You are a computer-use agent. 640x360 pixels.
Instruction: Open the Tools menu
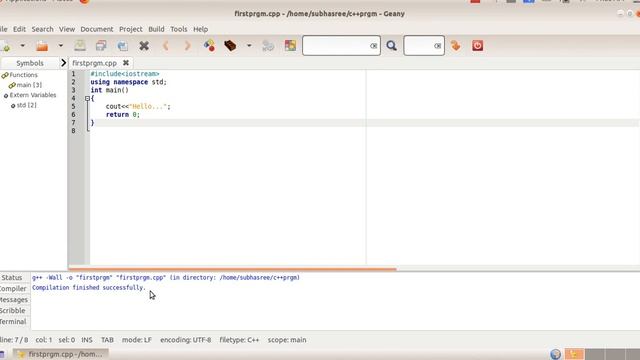tap(179, 29)
